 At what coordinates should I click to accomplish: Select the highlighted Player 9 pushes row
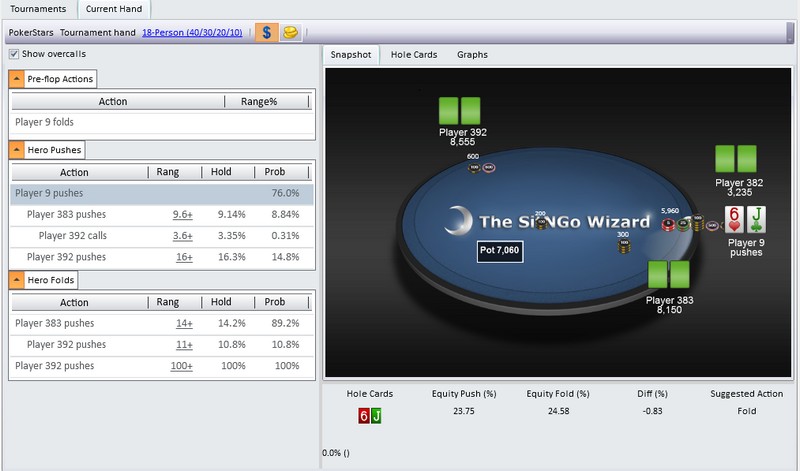click(x=162, y=193)
